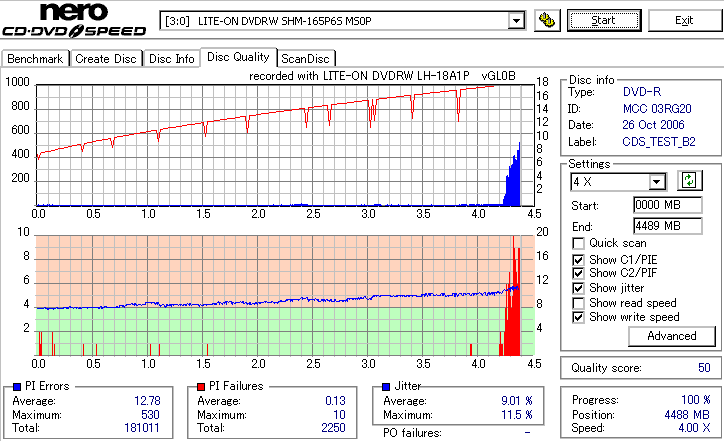Switch to the Benchmark tab
Image resolution: width=724 pixels, height=441 pixels.
pyautogui.click(x=35, y=59)
